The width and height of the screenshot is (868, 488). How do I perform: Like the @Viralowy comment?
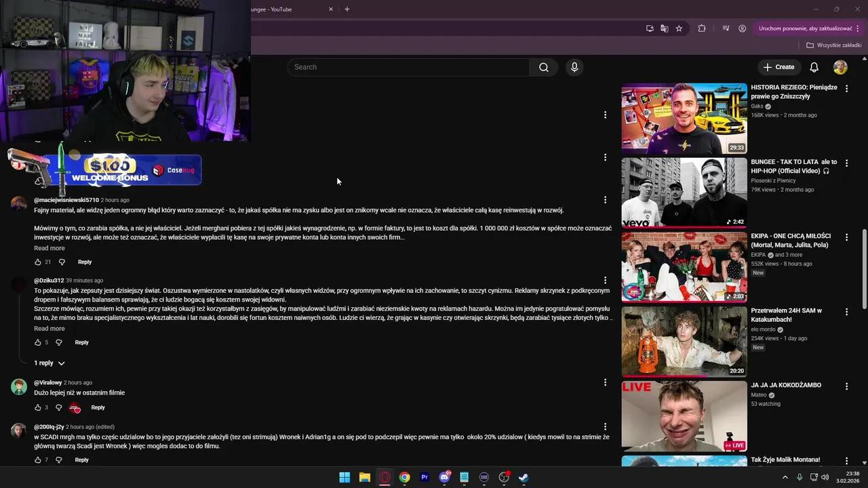pos(38,407)
